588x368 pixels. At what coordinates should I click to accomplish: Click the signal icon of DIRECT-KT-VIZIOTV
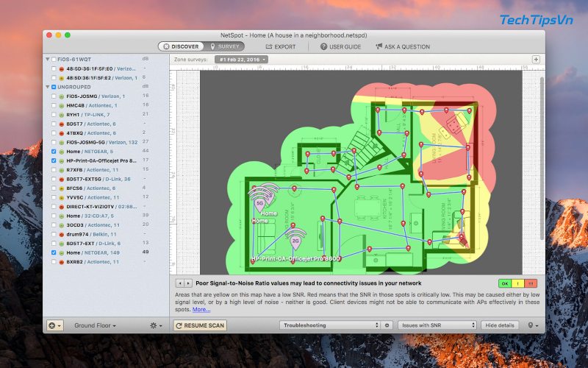[62, 207]
